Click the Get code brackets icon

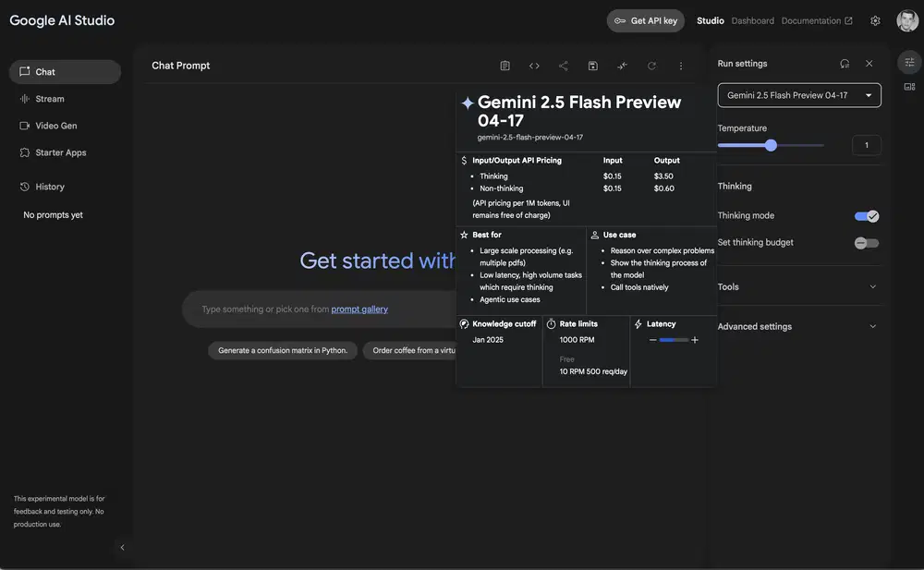click(534, 66)
